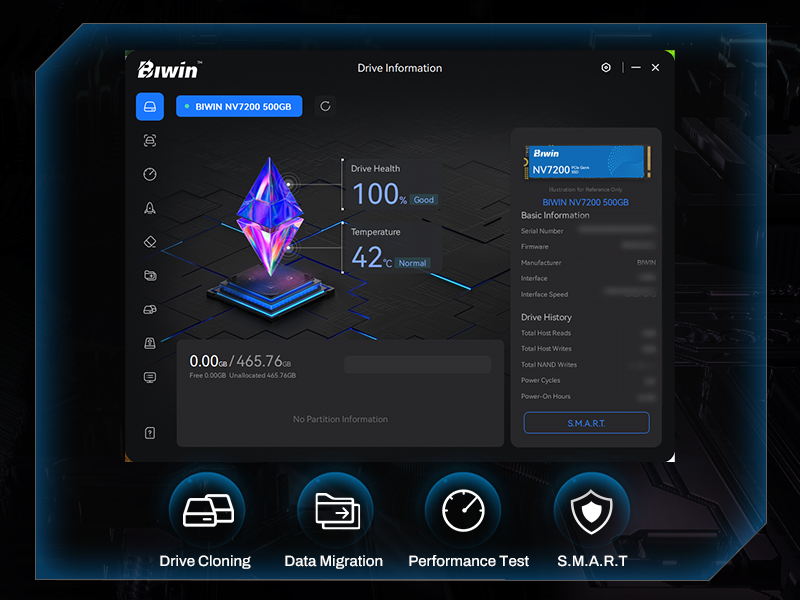Open settings via the gear icon
This screenshot has height=600, width=800.
[x=606, y=68]
